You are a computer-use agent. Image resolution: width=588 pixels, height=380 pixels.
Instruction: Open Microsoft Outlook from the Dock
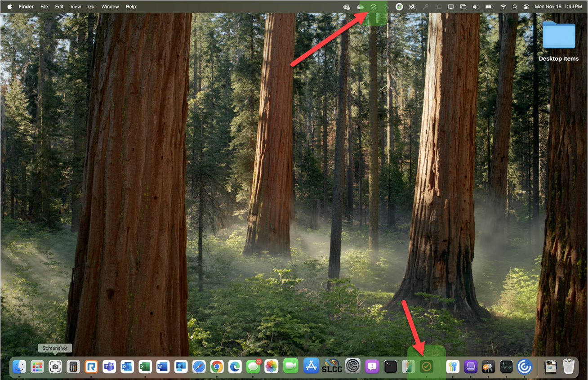tap(127, 367)
